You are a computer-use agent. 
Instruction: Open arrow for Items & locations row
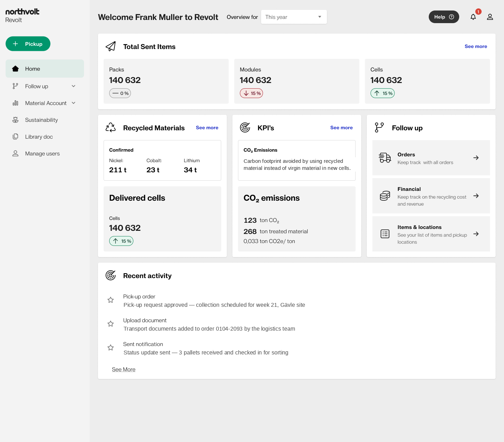[476, 234]
